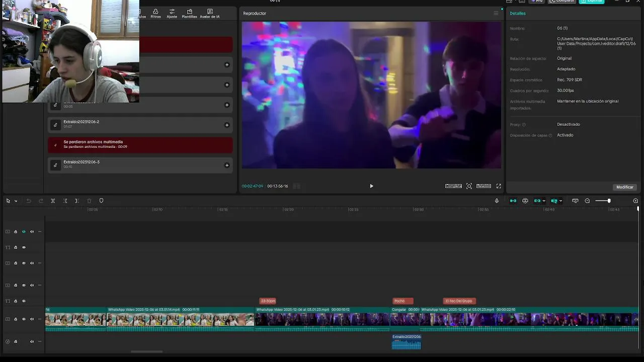644x362 pixels.
Task: Mute the main WhatsApp Video track
Action: coord(32,319)
